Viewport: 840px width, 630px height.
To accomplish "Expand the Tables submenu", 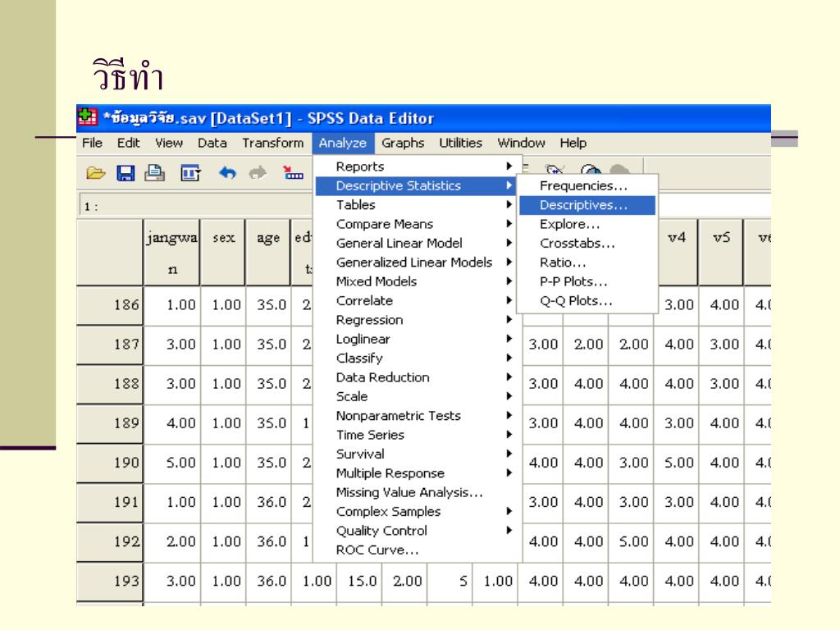I will pyautogui.click(x=415, y=205).
